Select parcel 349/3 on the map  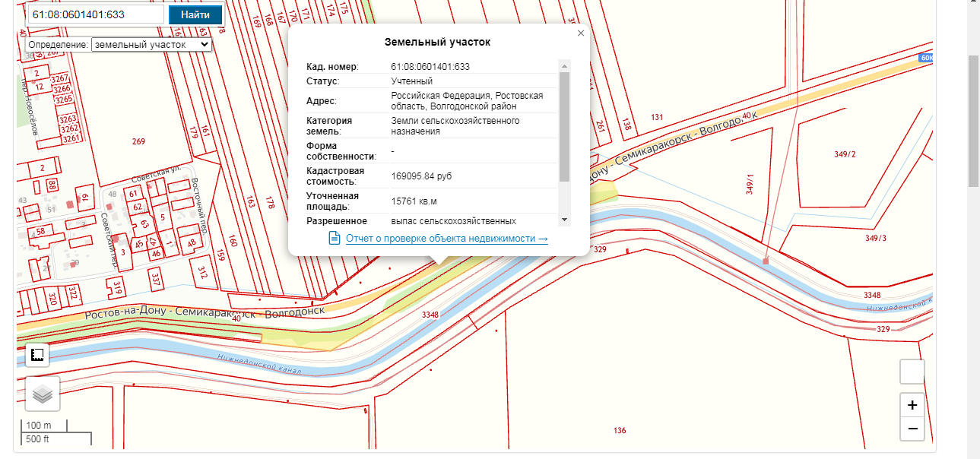click(x=876, y=238)
